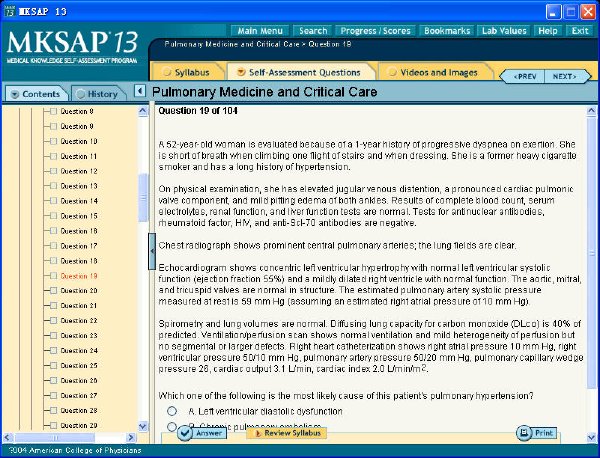This screenshot has height=458, width=600.
Task: Open Question 24 in the tree
Action: (x=79, y=350)
